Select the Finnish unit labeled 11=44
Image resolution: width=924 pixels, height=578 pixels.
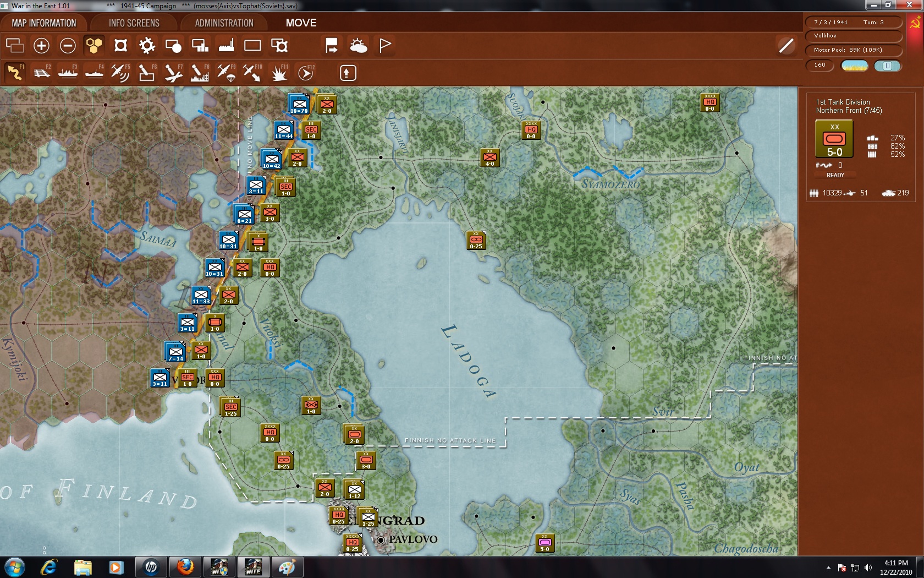pyautogui.click(x=284, y=130)
